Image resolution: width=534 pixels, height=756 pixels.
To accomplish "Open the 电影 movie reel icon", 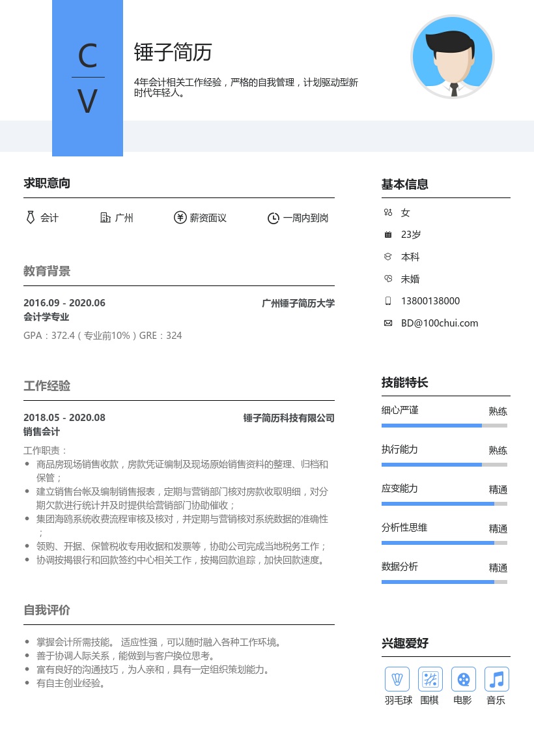I will click(x=463, y=679).
